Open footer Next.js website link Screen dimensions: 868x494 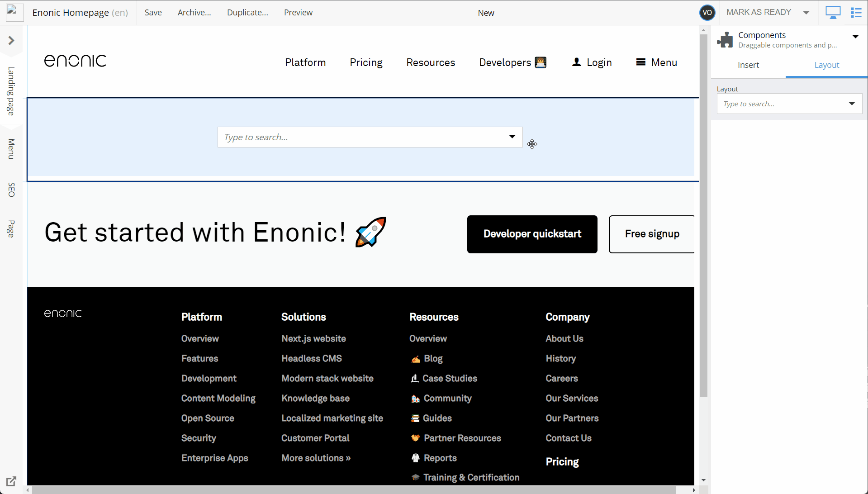313,338
